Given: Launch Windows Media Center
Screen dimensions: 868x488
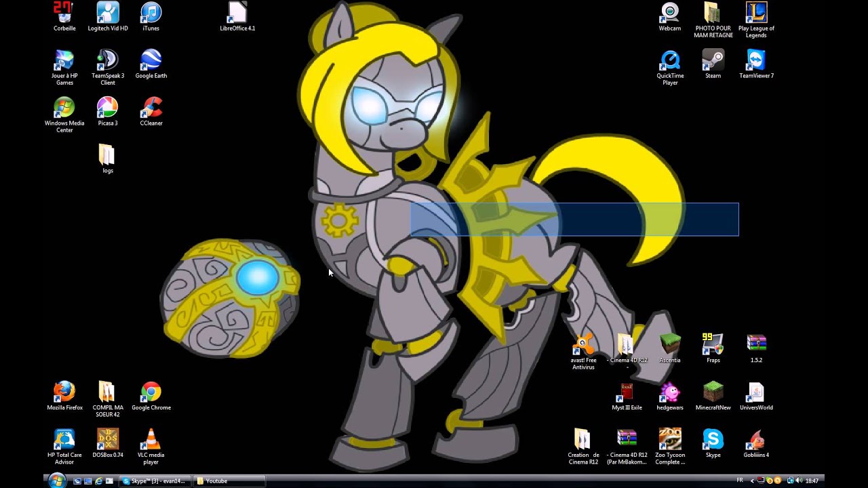Looking at the screenshot, I should pyautogui.click(x=64, y=115).
